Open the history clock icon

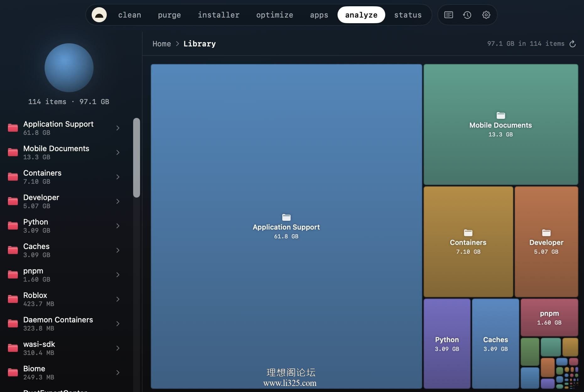(x=467, y=15)
